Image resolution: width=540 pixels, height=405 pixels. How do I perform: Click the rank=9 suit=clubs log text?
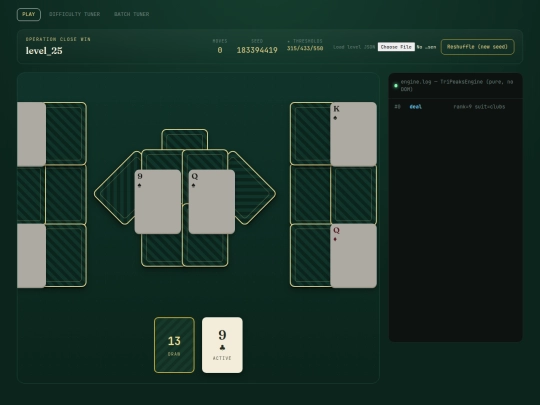(479, 107)
